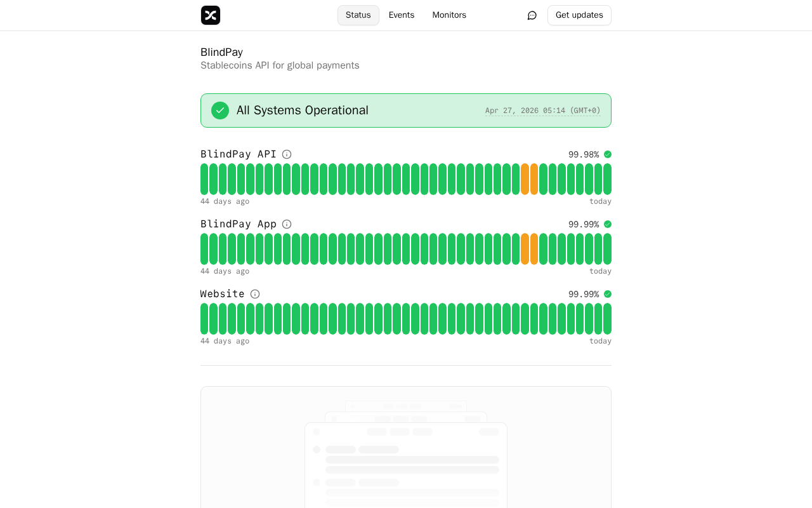Viewport: 812px width, 508px height.
Task: Click BlindPay App green uptime status icon
Action: point(608,224)
